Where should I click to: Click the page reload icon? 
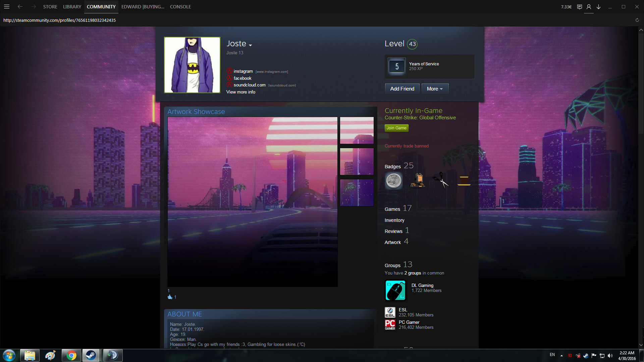637,20
